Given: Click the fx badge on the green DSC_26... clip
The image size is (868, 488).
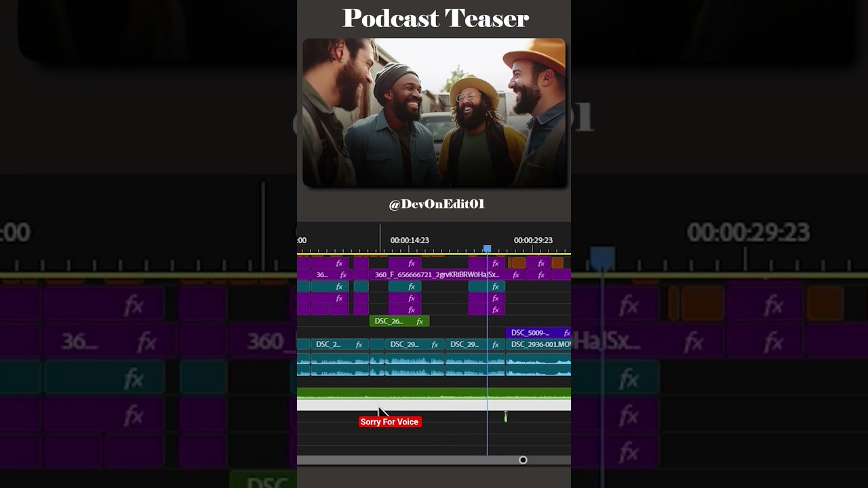Looking at the screenshot, I should coord(420,321).
